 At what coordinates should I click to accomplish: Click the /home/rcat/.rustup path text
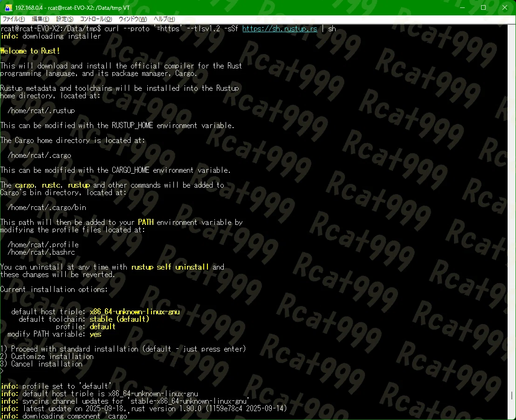pyautogui.click(x=41, y=111)
